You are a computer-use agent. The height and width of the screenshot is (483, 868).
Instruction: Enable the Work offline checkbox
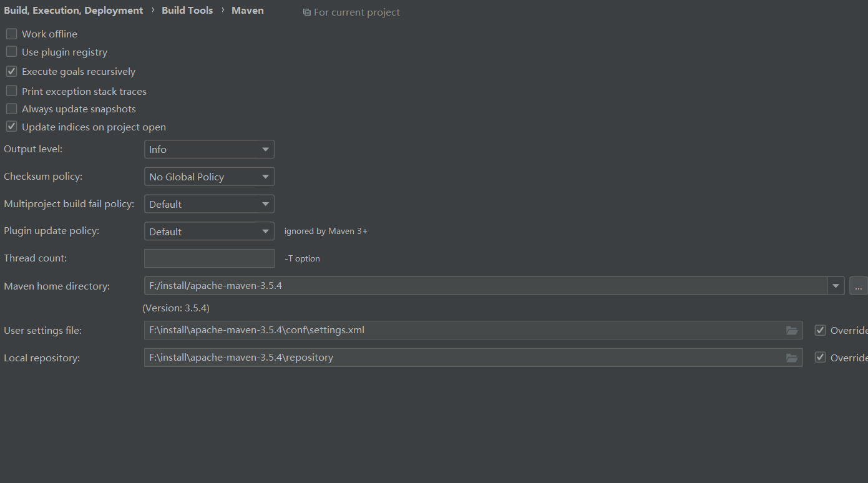[x=11, y=34]
